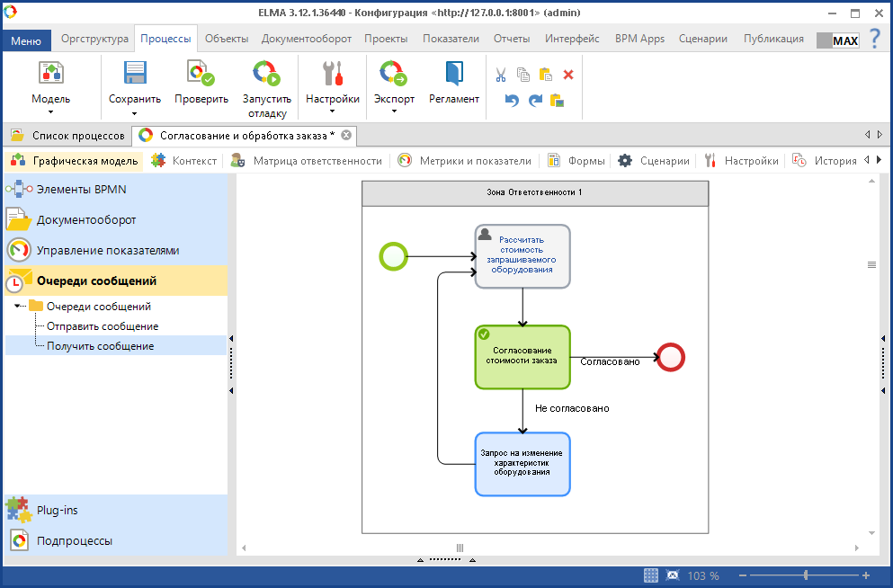893x588 pixels.
Task: Expand the Документооборот palette section
Action: pyautogui.click(x=116, y=219)
